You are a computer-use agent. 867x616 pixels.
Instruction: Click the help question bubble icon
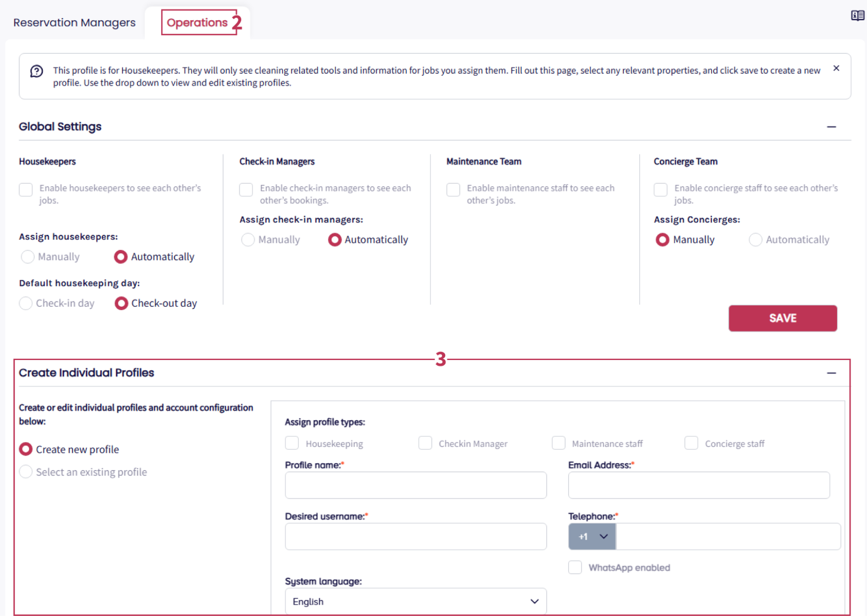pyautogui.click(x=37, y=71)
